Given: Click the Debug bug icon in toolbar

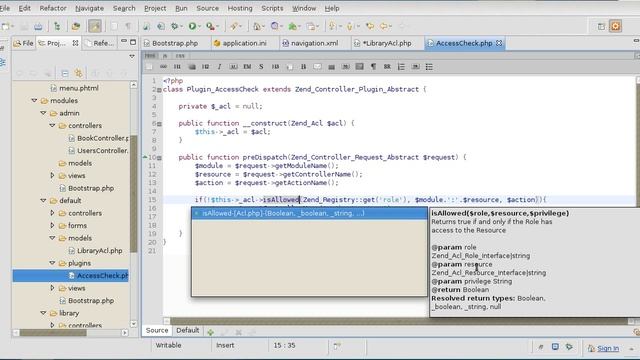Looking at the screenshot, I should coord(174,26).
